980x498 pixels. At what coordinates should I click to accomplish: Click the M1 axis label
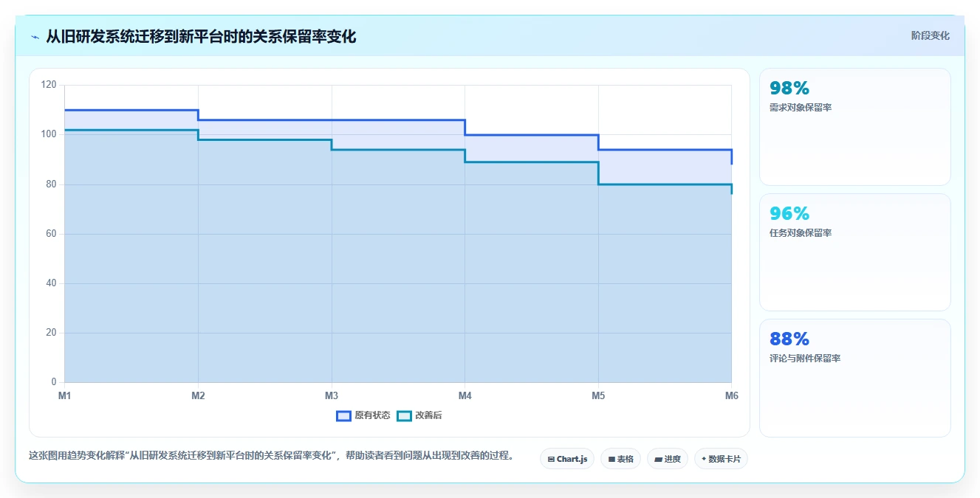(x=65, y=396)
